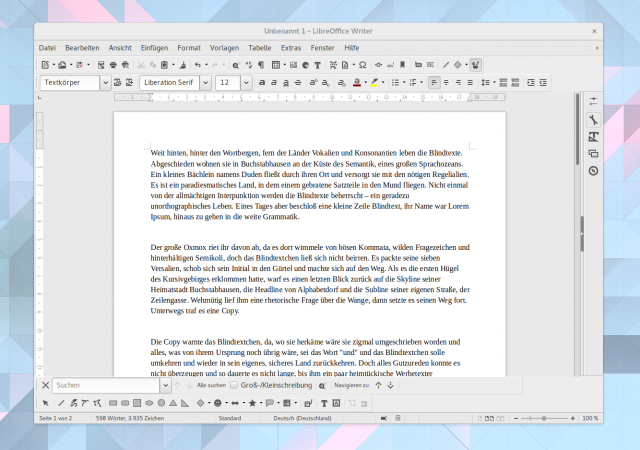Screen dimensions: 640x450
Task: Open the font size 12 dropdown
Action: (x=246, y=82)
